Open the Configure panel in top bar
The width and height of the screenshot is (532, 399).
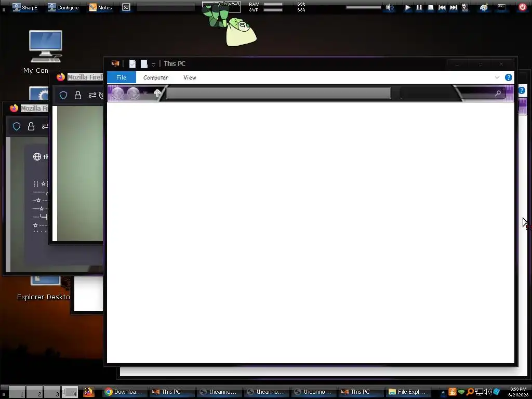click(x=63, y=7)
